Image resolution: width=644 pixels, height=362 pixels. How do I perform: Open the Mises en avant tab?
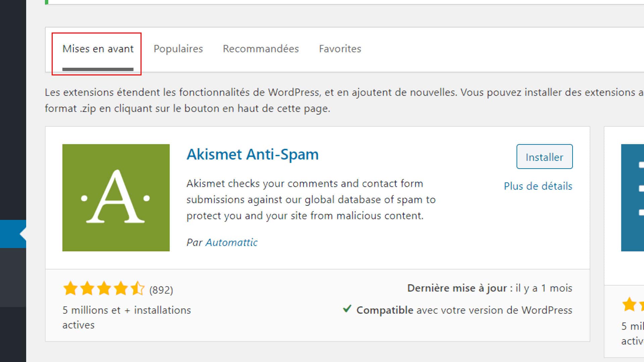(x=98, y=49)
